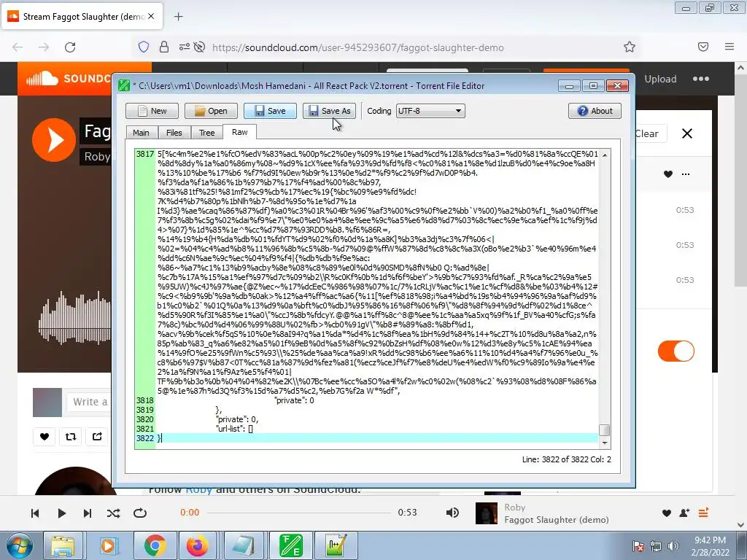Open the Torrent File Editor taskbar icon

click(x=290, y=545)
